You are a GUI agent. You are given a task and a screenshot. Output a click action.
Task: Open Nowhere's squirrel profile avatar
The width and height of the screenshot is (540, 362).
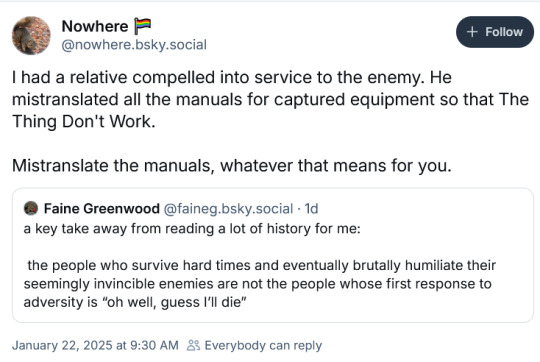coord(31,35)
